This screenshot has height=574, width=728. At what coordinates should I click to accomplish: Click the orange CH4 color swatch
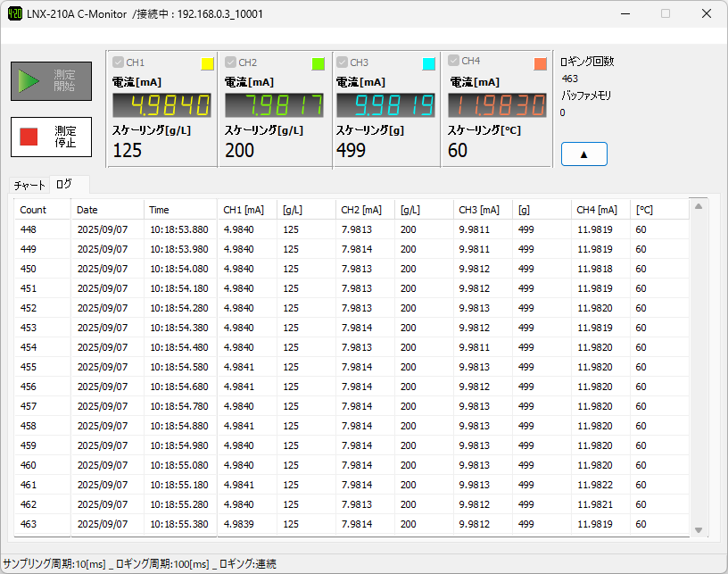[x=541, y=64]
